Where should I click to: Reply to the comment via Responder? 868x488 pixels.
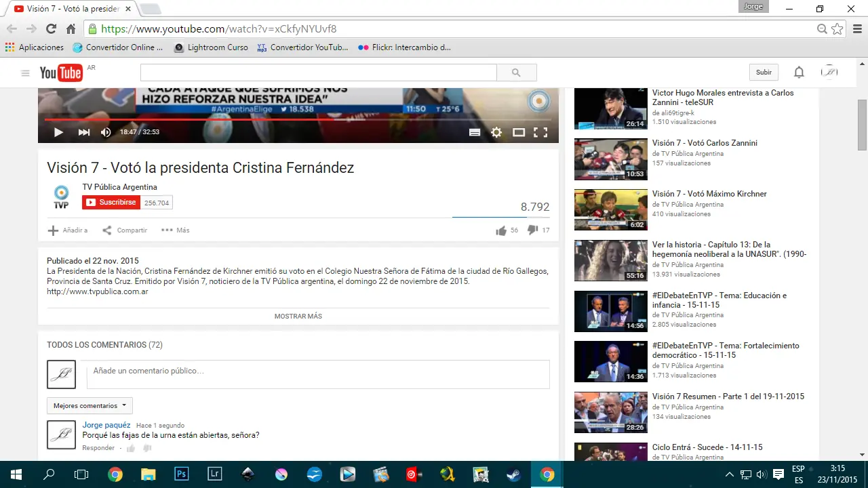tap(98, 448)
